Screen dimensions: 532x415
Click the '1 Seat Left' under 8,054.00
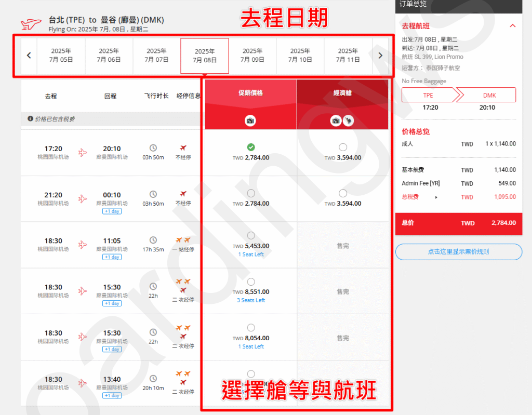(251, 346)
